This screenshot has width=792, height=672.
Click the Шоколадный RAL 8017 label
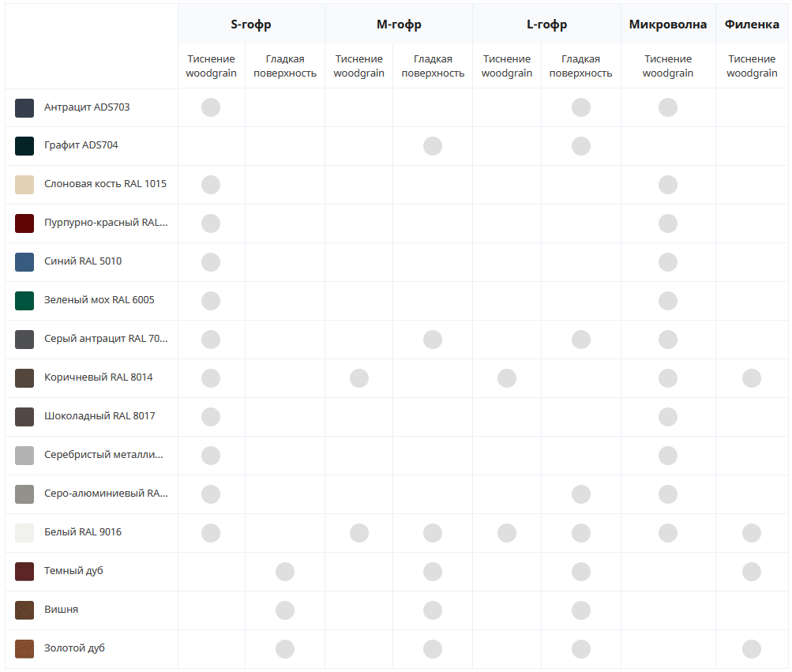[x=99, y=416]
